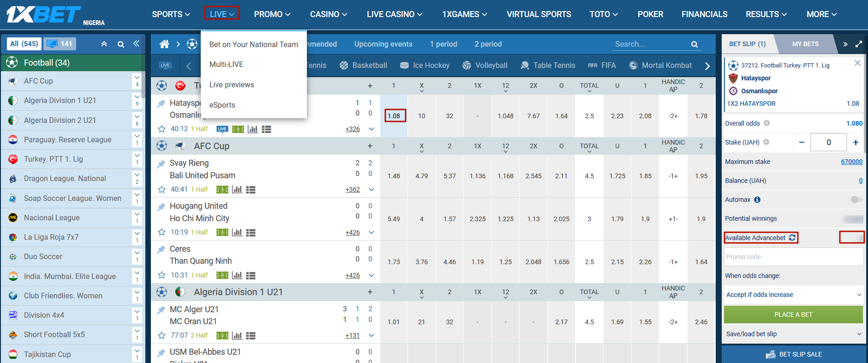Open list view icon for Ceres match
The image size is (868, 363).
tap(251, 275)
